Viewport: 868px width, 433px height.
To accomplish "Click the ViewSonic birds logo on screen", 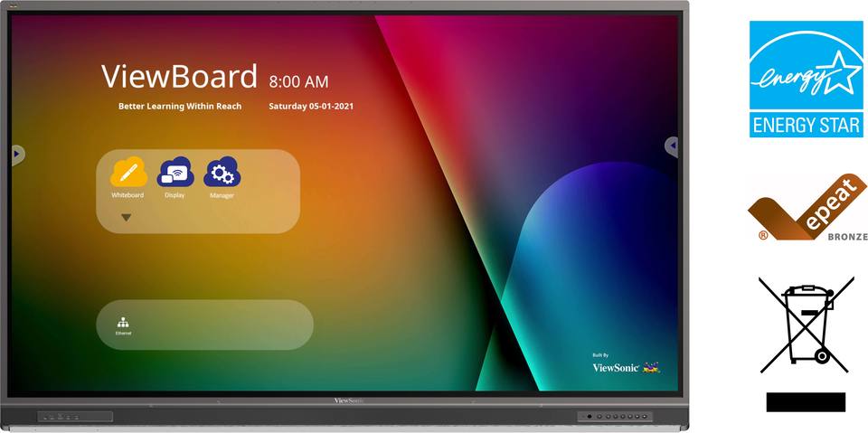I will point(652,367).
